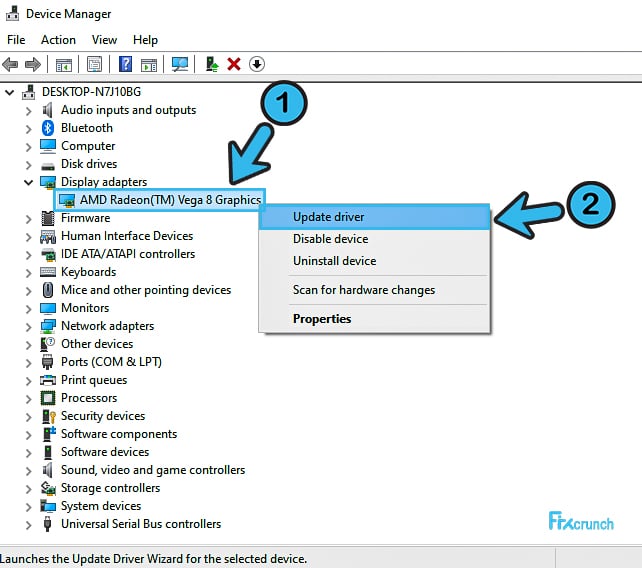Image resolution: width=642 pixels, height=568 pixels.
Task: Open the View menu
Action: (104, 40)
